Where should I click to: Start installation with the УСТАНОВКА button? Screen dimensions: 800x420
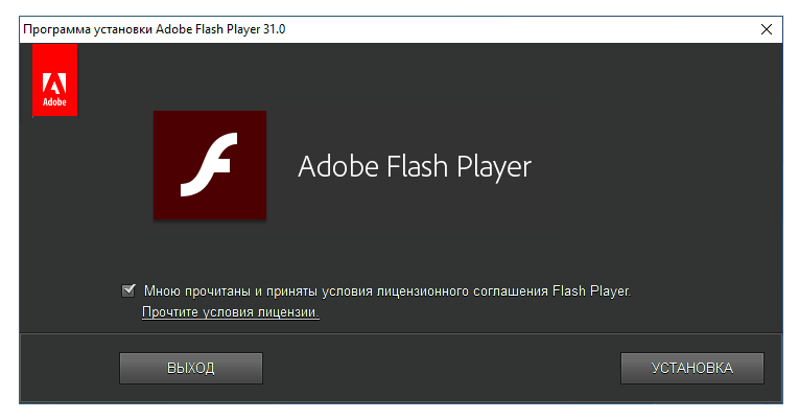tap(692, 368)
